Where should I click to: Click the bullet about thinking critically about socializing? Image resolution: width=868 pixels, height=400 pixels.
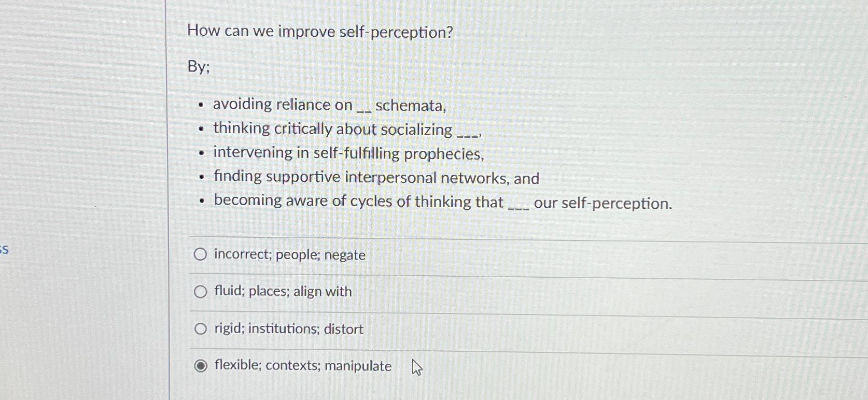tap(346, 130)
